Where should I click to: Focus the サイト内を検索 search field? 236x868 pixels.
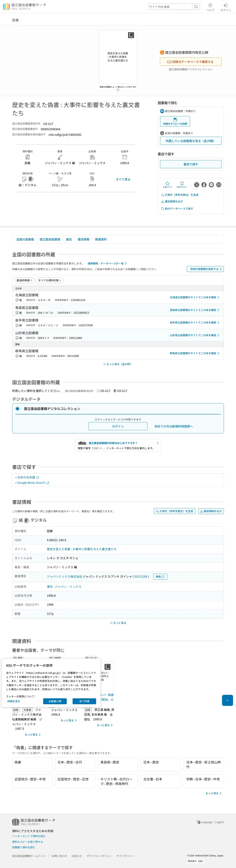pyautogui.click(x=170, y=7)
